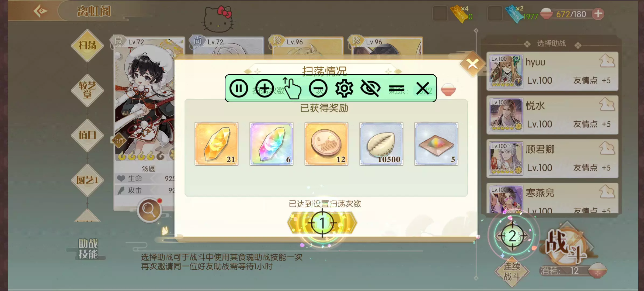Toggle 连续战斗 continuous battle
Screen dimensions: 644x291
512,271
